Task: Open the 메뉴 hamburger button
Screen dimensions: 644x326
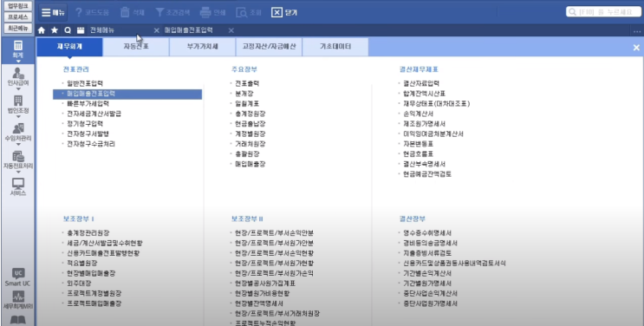Action: coord(53,12)
